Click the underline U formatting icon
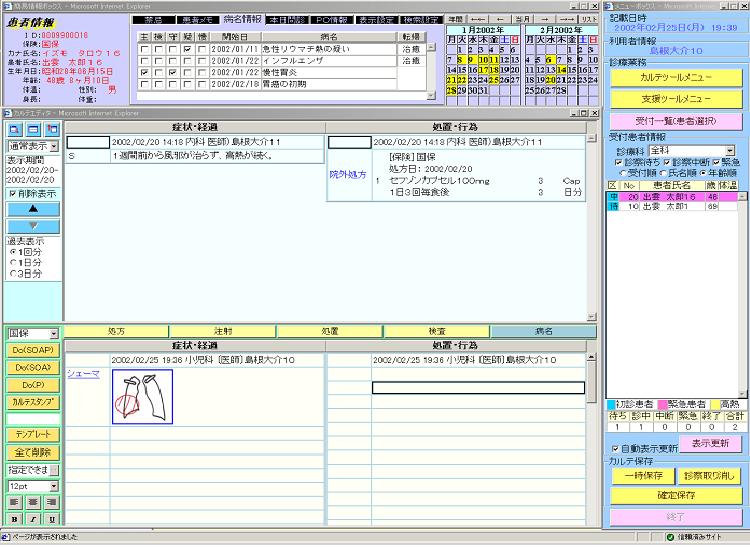The height and width of the screenshot is (547, 750). click(52, 519)
